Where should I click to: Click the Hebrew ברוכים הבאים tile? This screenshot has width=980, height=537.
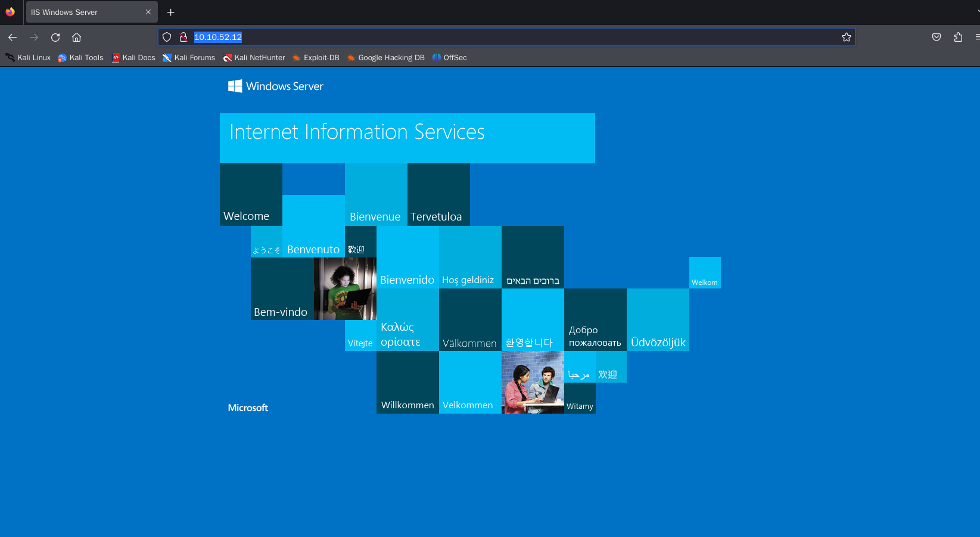(533, 257)
